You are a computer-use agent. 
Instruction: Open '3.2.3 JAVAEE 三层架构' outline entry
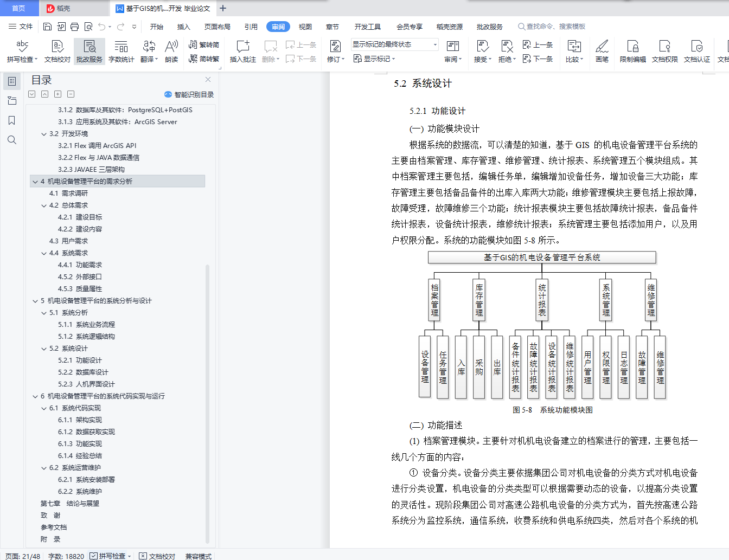click(91, 170)
